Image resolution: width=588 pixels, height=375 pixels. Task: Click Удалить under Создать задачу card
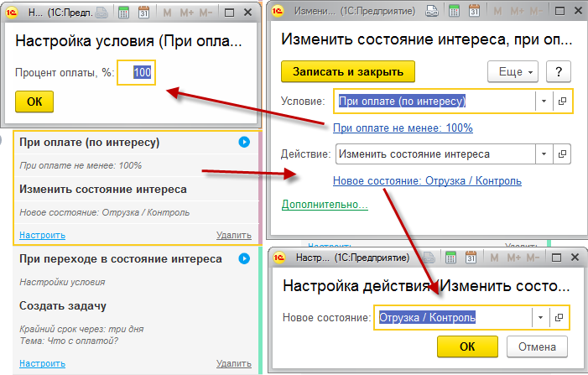tap(234, 363)
